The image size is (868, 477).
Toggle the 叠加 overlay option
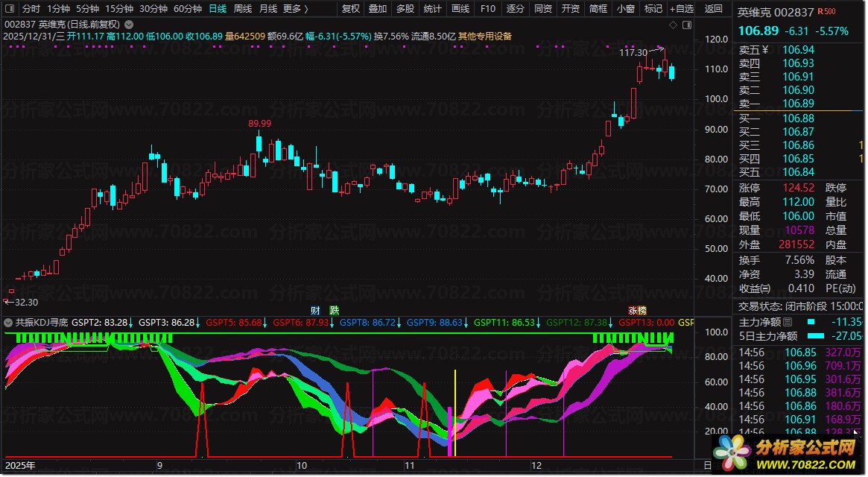pos(378,8)
